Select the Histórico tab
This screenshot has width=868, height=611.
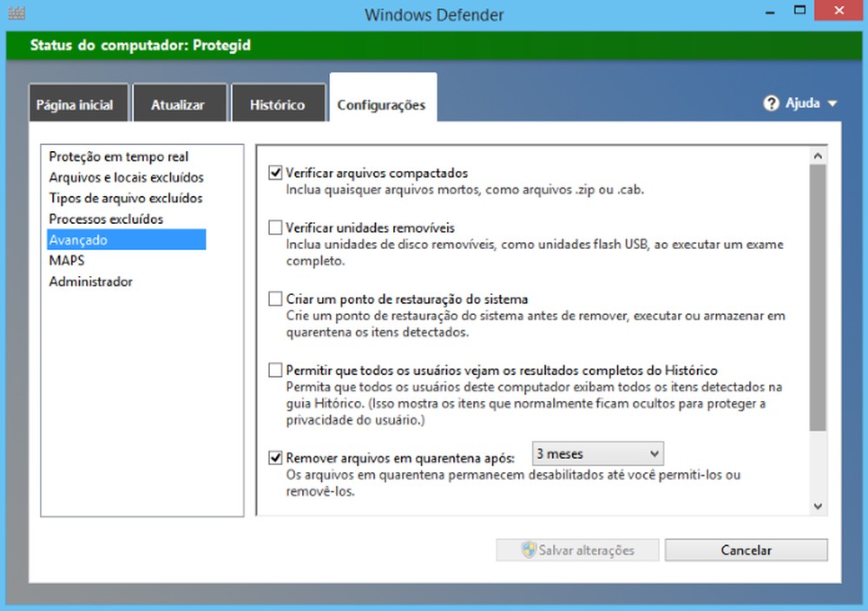[x=279, y=102]
